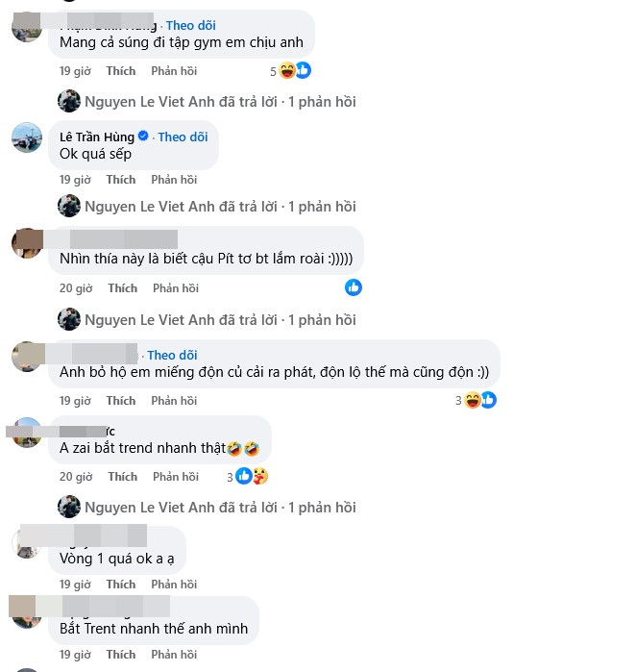
Task: Click the '19 giờ' timestamp of 'Ok quá sếp'
Action: click(x=75, y=180)
